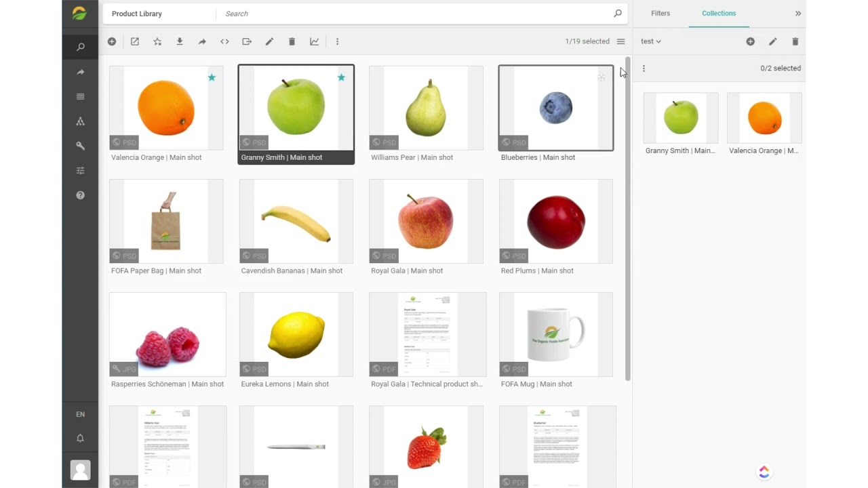Click the 'Eureka Lemons | Main shot' label
Viewport: 868px width, 488px height.
tap(285, 384)
